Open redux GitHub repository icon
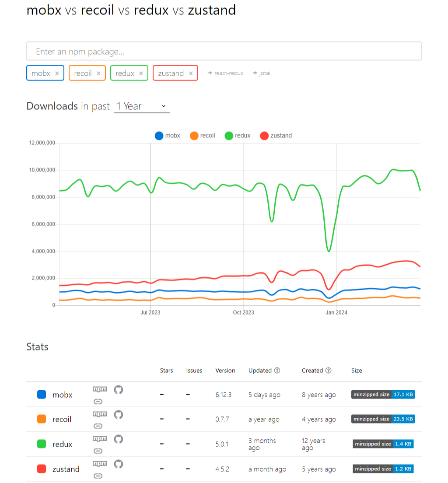This screenshot has height=483, width=448. (x=118, y=439)
